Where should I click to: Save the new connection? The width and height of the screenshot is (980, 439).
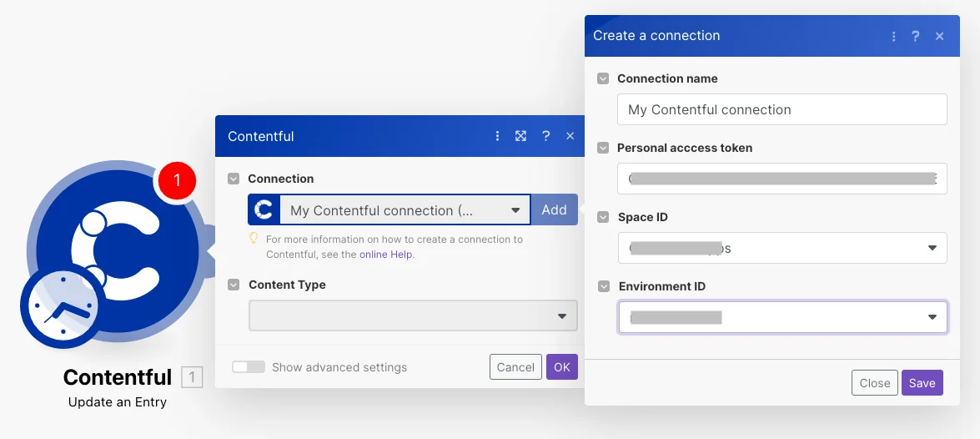(922, 383)
